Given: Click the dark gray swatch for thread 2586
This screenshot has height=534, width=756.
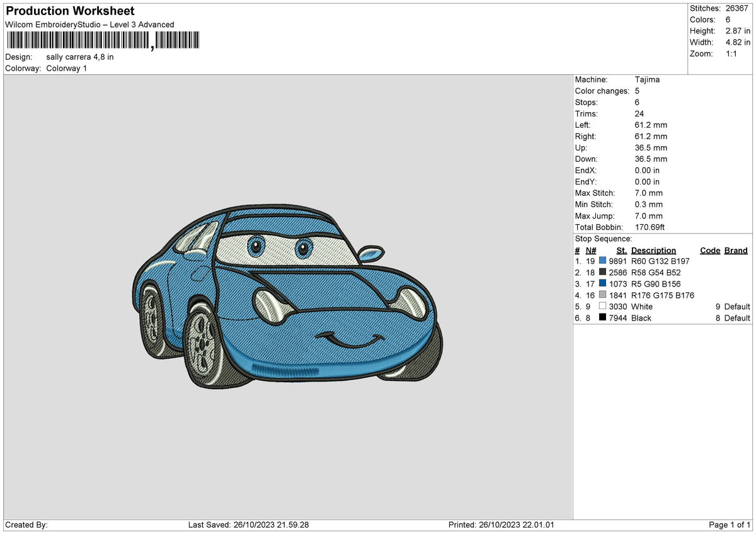Looking at the screenshot, I should tap(603, 273).
